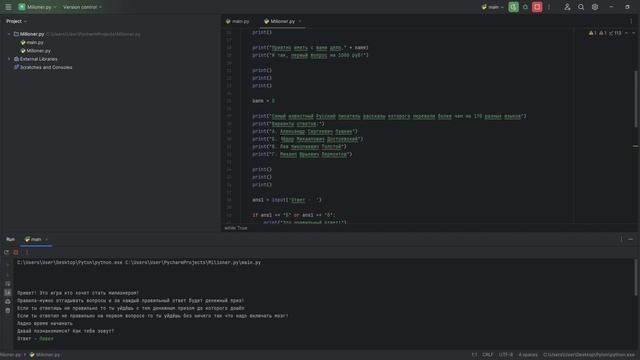The width and height of the screenshot is (640, 360).
Task: Open the main run configuration dropdown
Action: tap(492, 7)
